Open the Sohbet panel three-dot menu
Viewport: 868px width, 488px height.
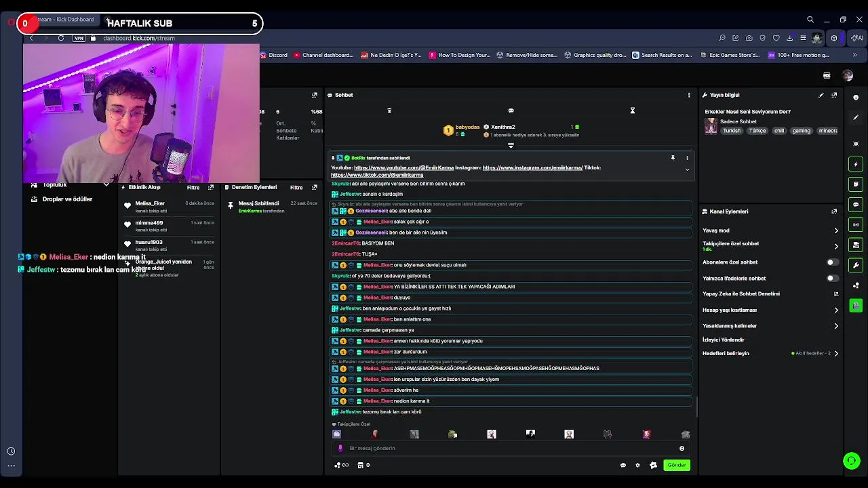689,95
